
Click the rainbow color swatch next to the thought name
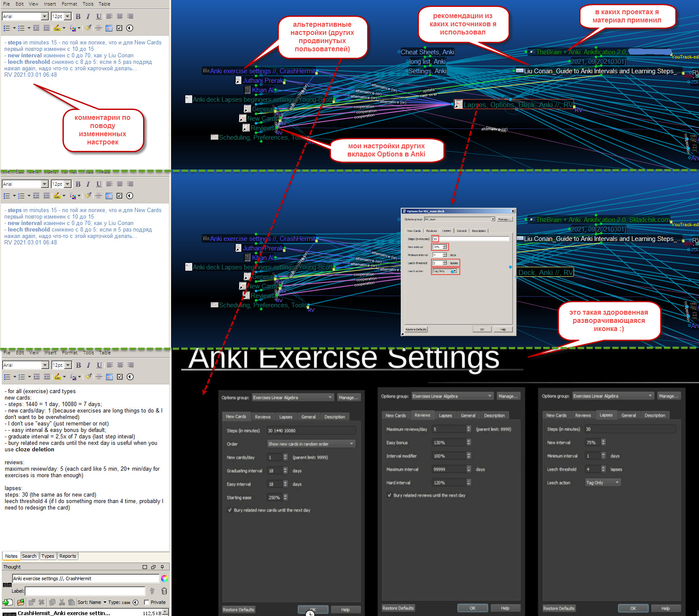click(x=165, y=578)
